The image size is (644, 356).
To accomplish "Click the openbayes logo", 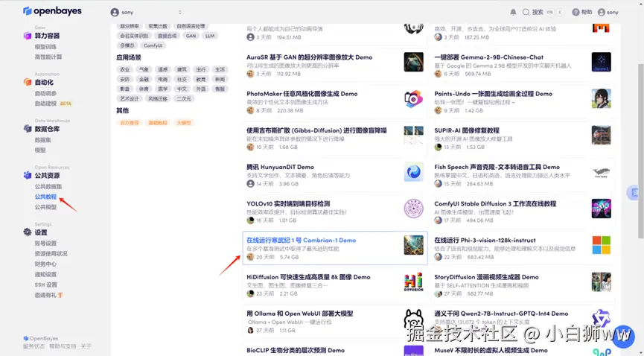I will (x=52, y=11).
